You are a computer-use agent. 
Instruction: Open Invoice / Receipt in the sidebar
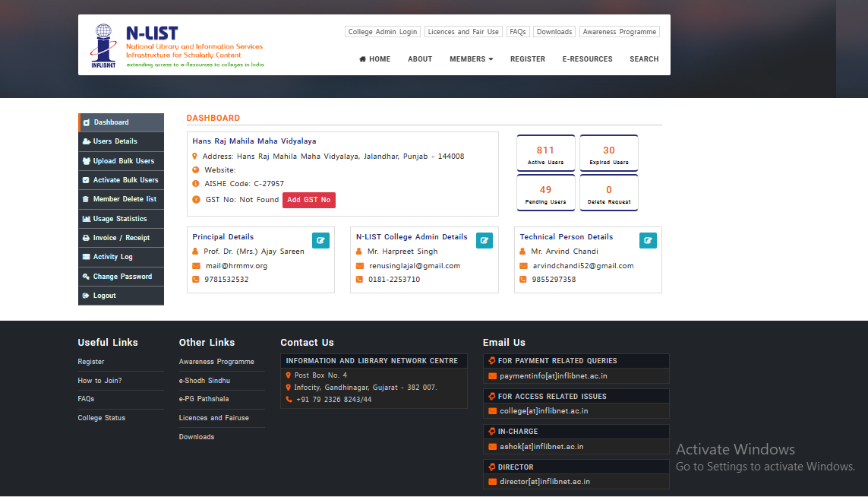click(121, 238)
